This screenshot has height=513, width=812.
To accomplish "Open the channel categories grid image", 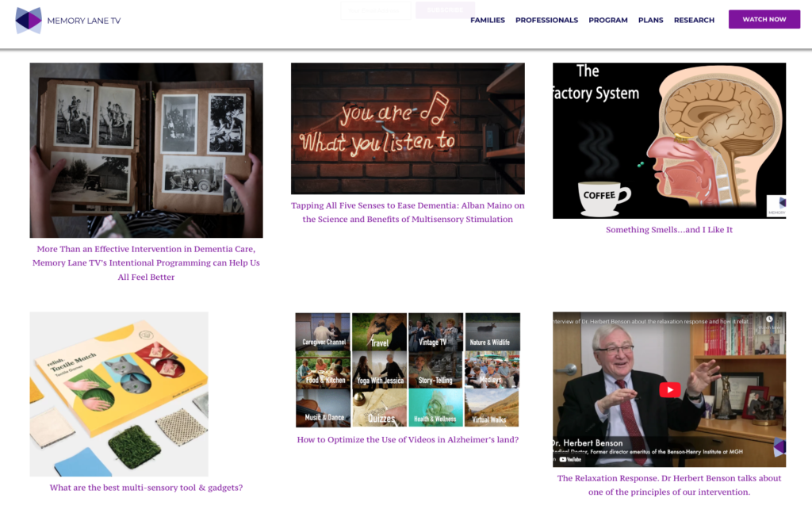I will [408, 369].
